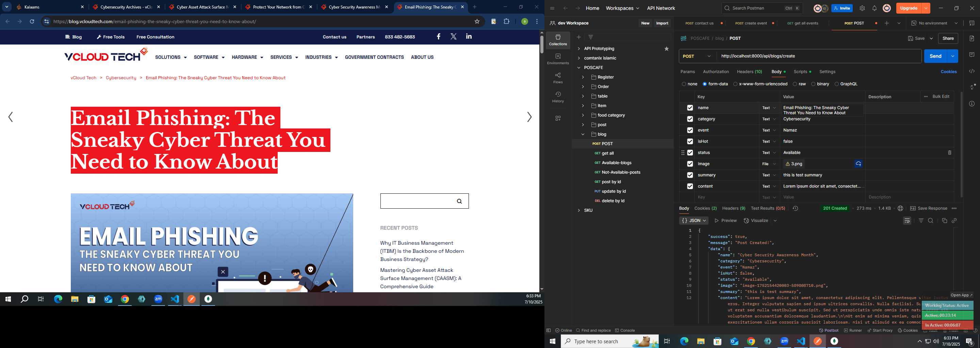This screenshot has width=980, height=348.
Task: Open vCloud Tech Facebook icon
Action: click(438, 36)
